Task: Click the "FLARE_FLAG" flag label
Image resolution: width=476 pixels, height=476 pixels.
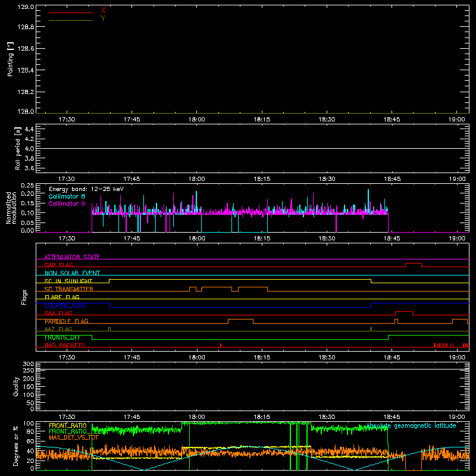Action: pyautogui.click(x=62, y=297)
